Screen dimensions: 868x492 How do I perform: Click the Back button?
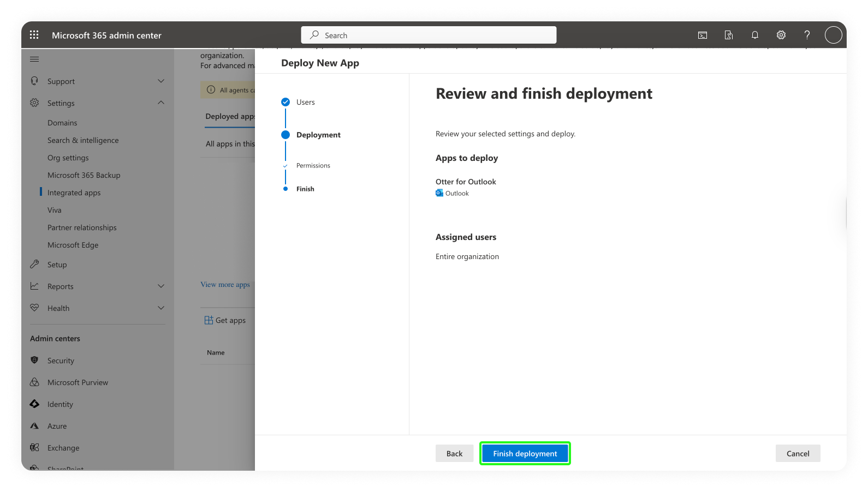[454, 453]
